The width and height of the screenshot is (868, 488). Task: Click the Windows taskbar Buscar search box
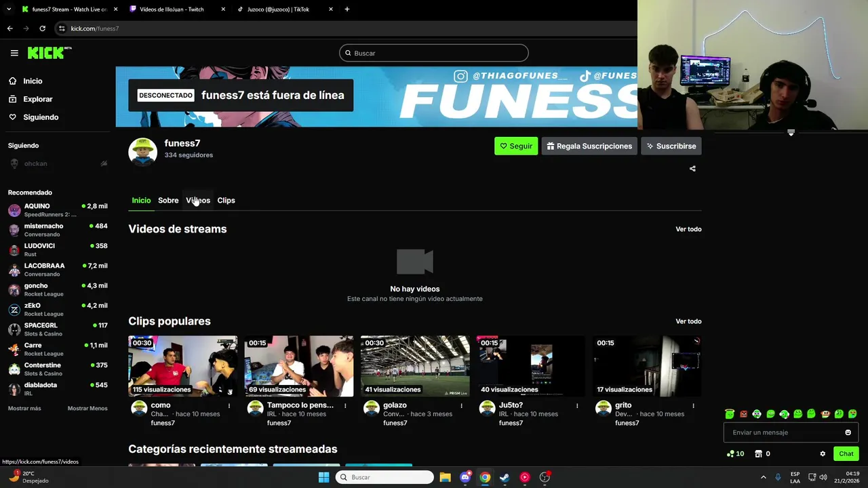pyautogui.click(x=384, y=477)
